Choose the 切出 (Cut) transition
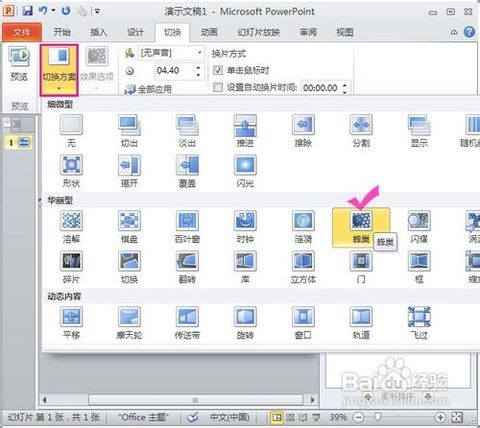This screenshot has width=480, height=428. click(x=129, y=131)
